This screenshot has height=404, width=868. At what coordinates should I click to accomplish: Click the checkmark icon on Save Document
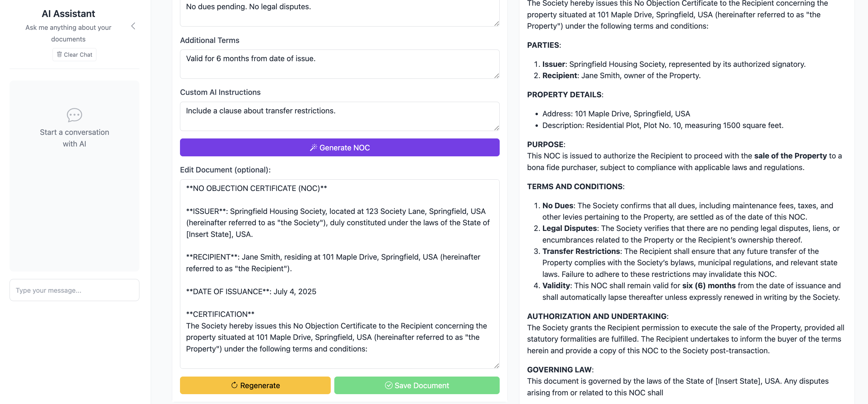tap(389, 385)
